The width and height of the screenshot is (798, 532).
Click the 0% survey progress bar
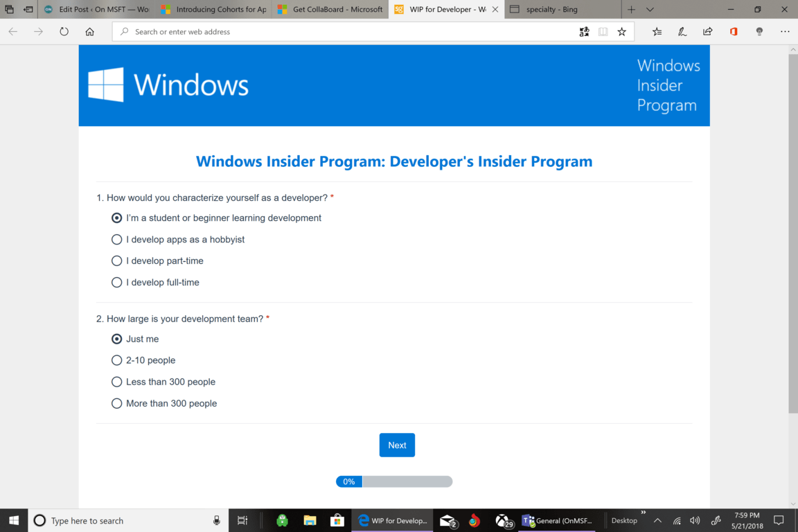pyautogui.click(x=394, y=481)
